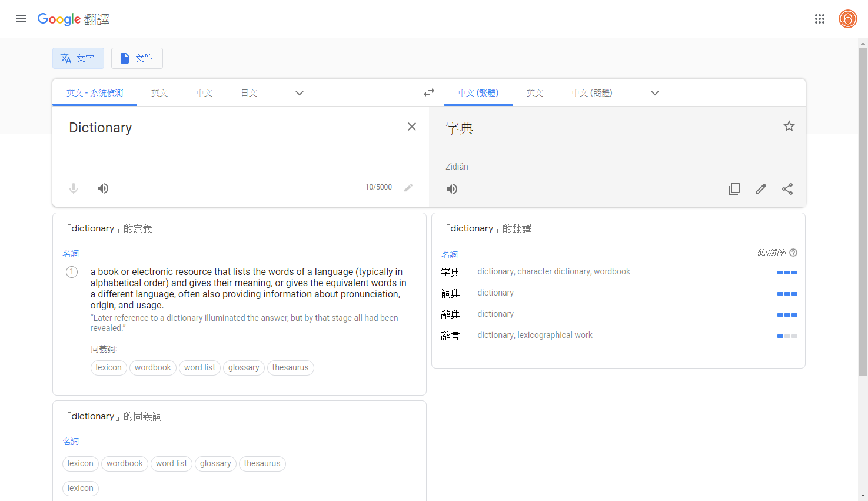This screenshot has height=501, width=868.
Task: Select the source detect-language tab
Action: 95,93
